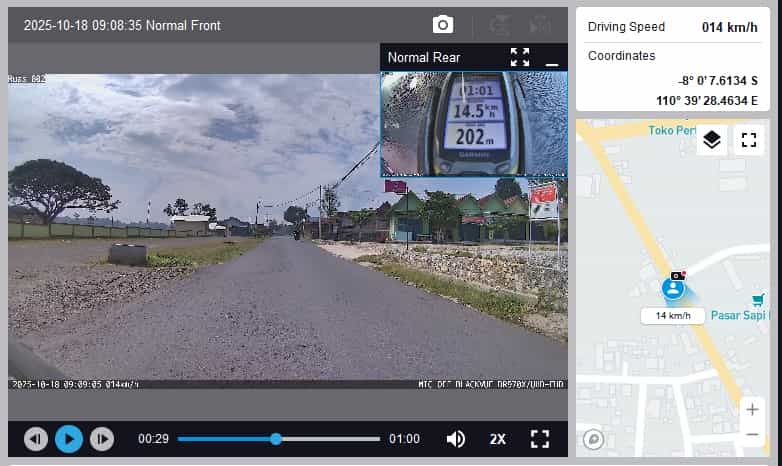Click the Mapbox logo on the map
The width and height of the screenshot is (782, 466).
pos(593,438)
